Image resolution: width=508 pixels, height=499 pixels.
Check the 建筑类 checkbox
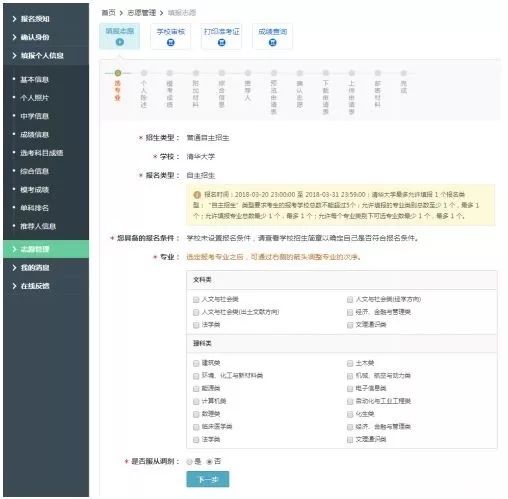196,363
